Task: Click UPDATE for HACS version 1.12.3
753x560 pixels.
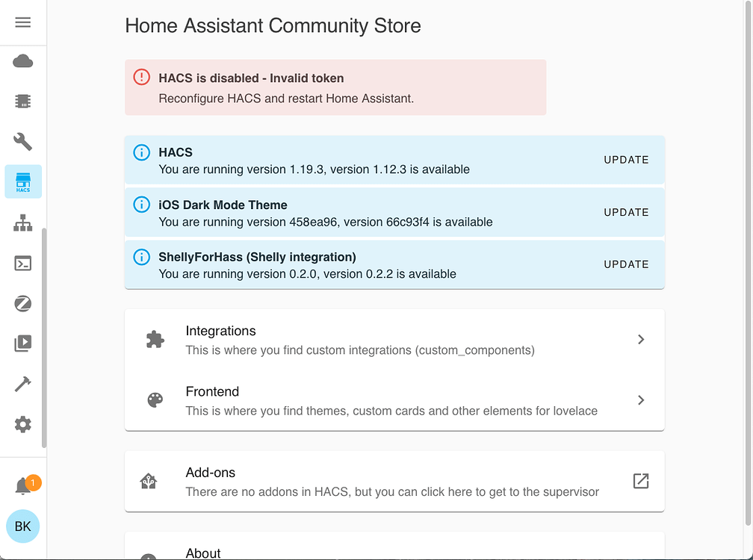Action: [x=626, y=160]
